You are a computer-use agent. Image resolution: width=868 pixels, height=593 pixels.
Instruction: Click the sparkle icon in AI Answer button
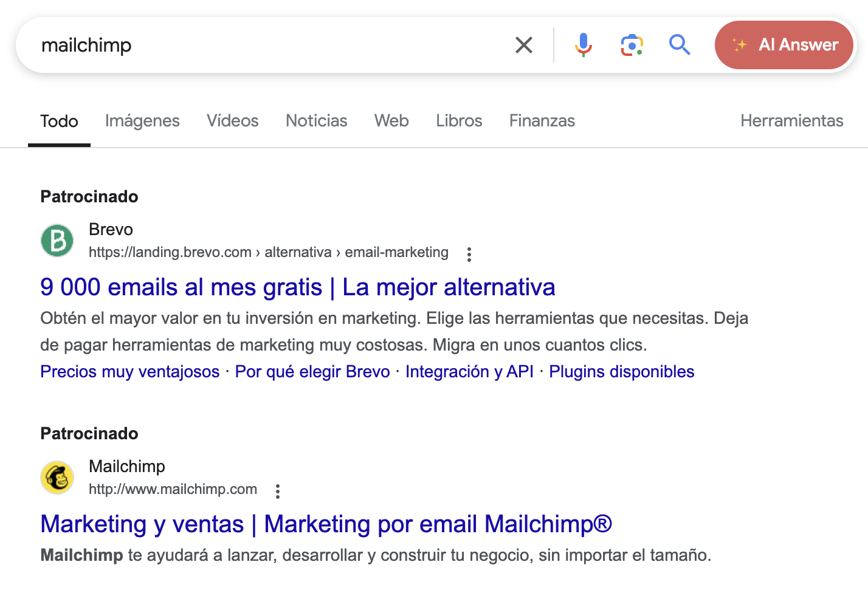pyautogui.click(x=739, y=45)
